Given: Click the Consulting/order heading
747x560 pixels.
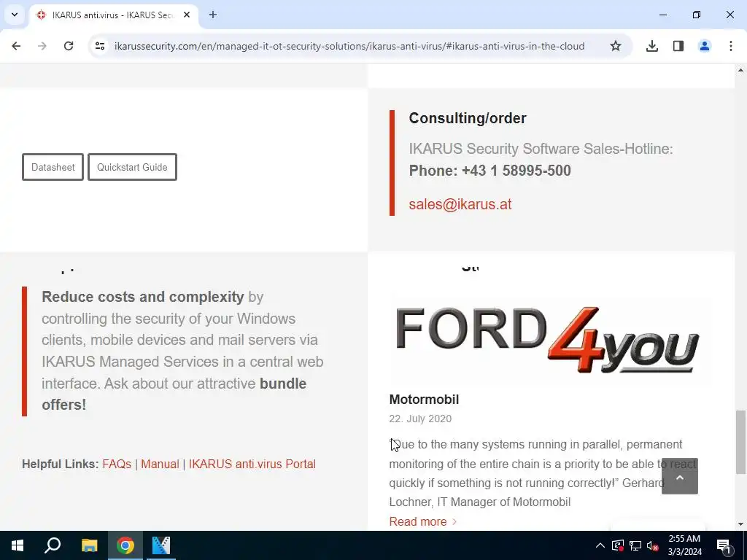Looking at the screenshot, I should [468, 118].
